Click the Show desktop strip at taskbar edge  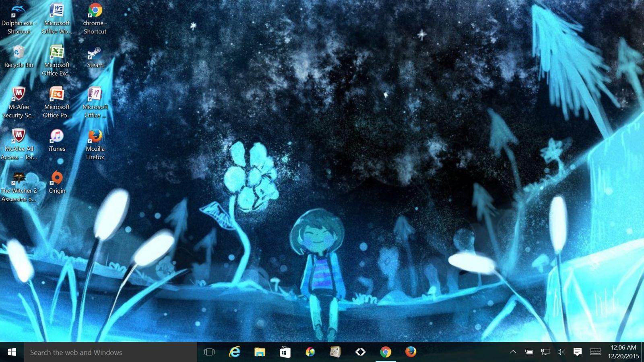(643, 352)
